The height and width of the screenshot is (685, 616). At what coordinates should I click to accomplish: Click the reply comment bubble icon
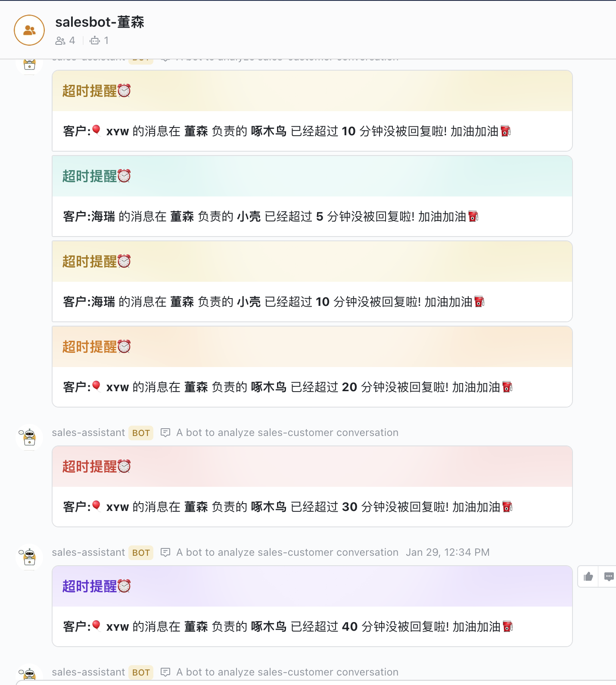pos(608,576)
